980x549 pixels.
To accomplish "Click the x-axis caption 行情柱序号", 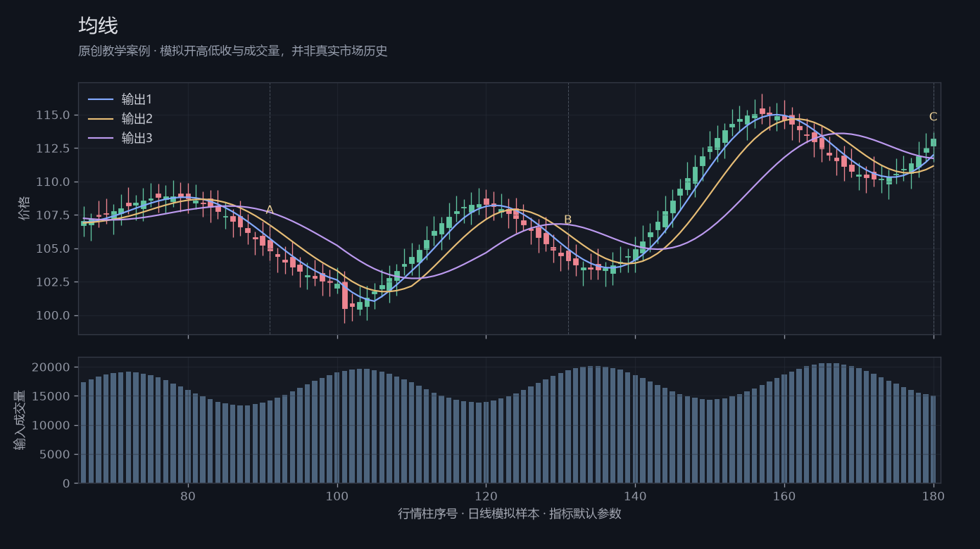I will (510, 513).
